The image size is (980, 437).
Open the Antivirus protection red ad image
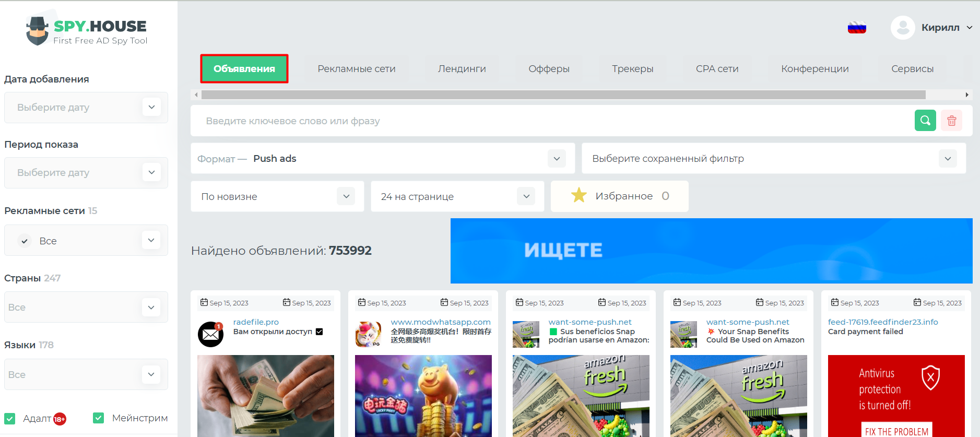click(896, 396)
